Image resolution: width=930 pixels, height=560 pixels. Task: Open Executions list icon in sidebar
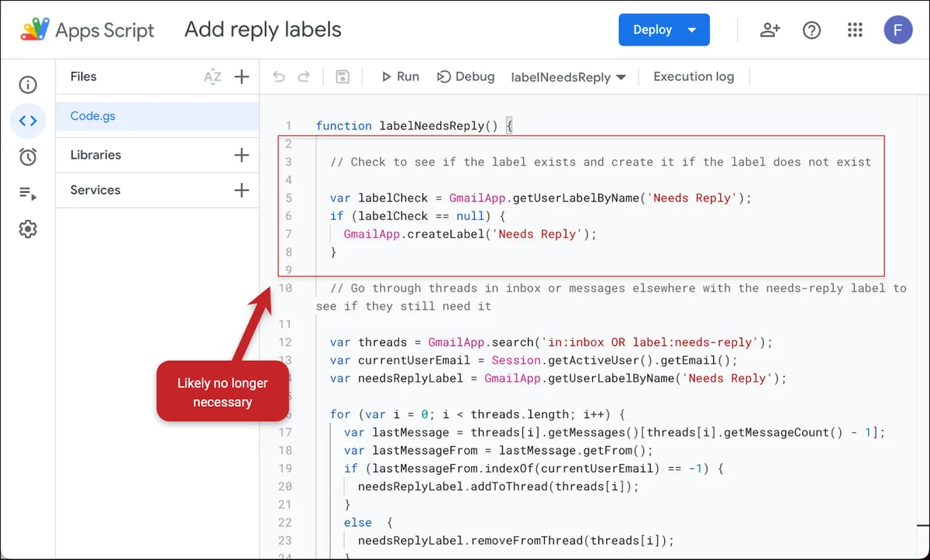[28, 193]
